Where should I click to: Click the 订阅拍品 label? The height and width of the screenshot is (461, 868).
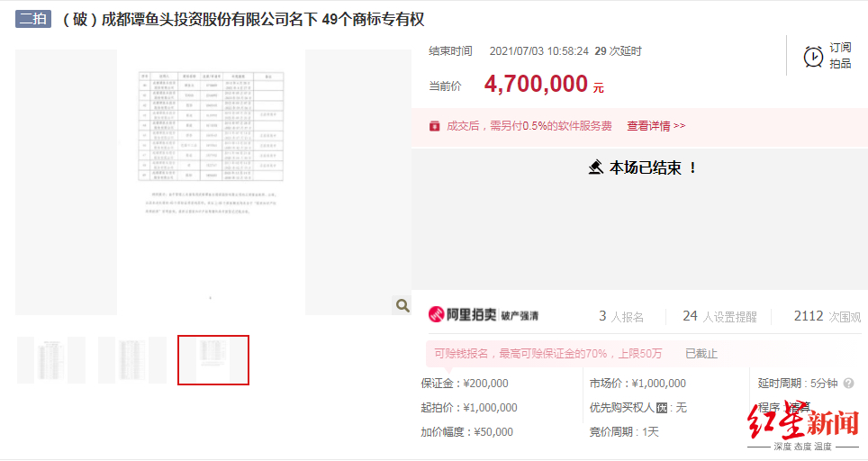(x=840, y=55)
